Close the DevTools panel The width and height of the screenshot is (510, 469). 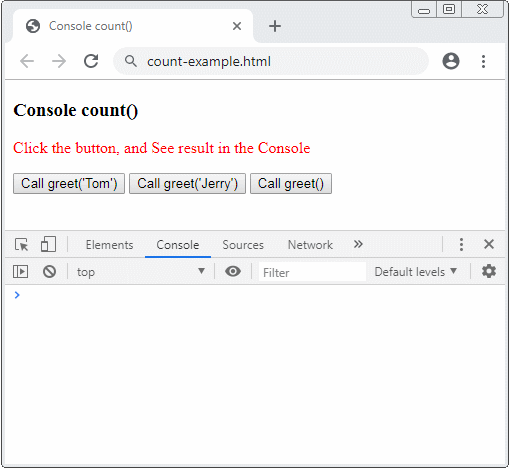click(x=489, y=244)
